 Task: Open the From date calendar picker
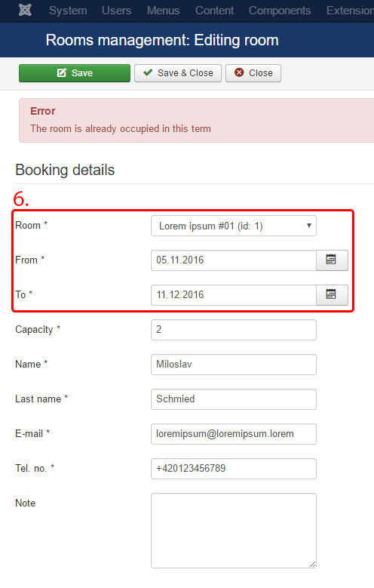coord(332,260)
